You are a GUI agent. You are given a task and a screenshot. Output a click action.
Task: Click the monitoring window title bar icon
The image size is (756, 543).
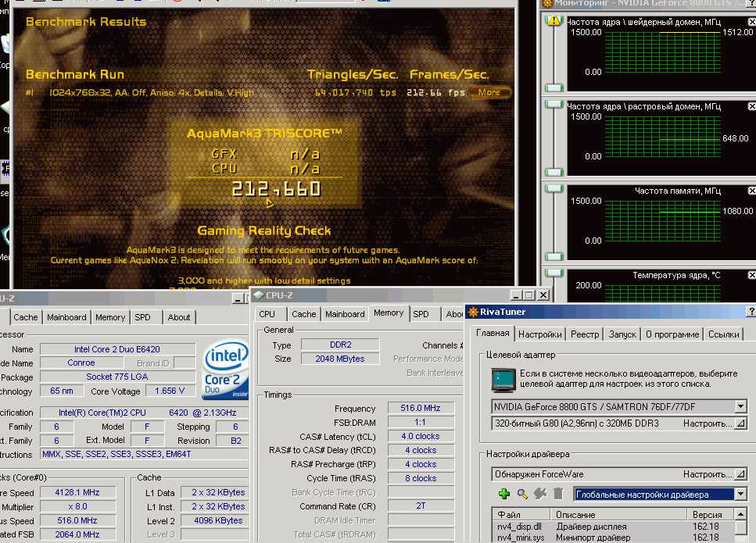547,4
